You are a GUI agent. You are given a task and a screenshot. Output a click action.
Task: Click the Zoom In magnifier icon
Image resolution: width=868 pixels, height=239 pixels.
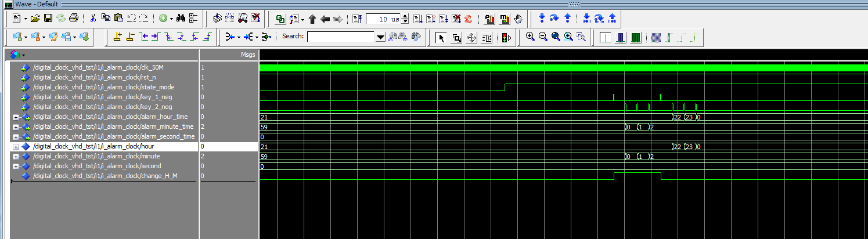pyautogui.click(x=530, y=37)
